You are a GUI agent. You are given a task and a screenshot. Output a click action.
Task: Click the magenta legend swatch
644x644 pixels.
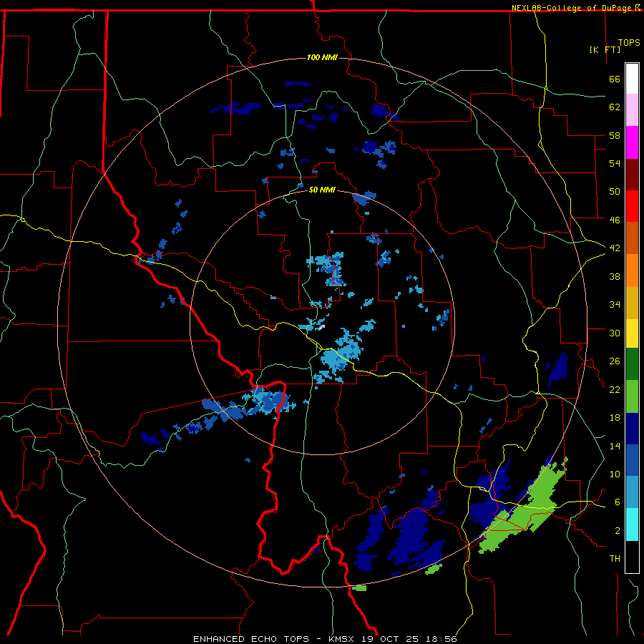tap(632, 142)
